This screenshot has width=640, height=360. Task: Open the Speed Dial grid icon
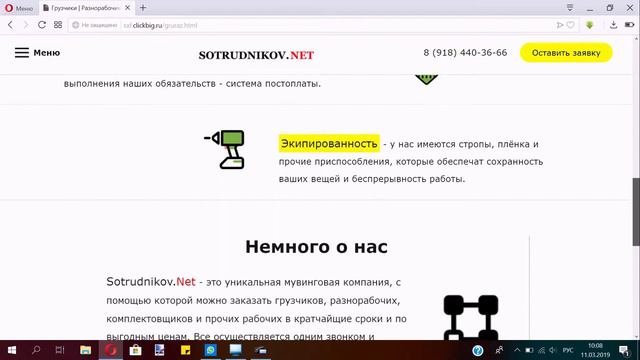(58, 25)
